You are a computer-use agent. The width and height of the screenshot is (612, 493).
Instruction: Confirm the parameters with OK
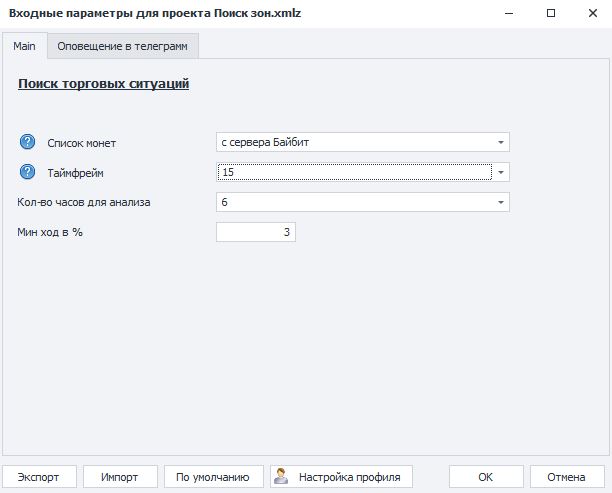[485, 476]
